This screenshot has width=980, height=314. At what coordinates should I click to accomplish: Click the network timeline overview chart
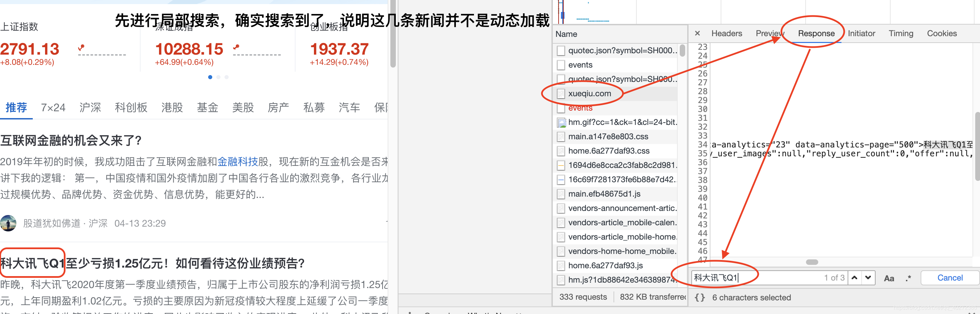tap(766, 11)
